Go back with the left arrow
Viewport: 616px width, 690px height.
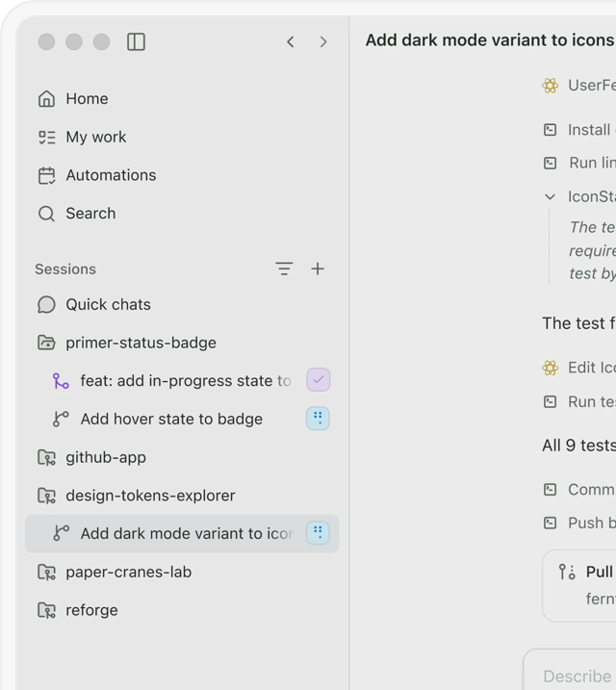(x=291, y=41)
